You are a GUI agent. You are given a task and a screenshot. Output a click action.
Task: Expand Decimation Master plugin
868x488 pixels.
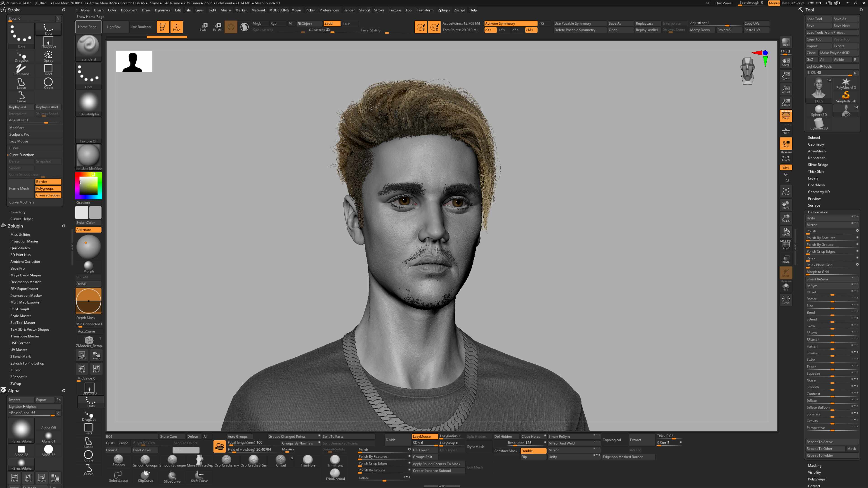[25, 282]
